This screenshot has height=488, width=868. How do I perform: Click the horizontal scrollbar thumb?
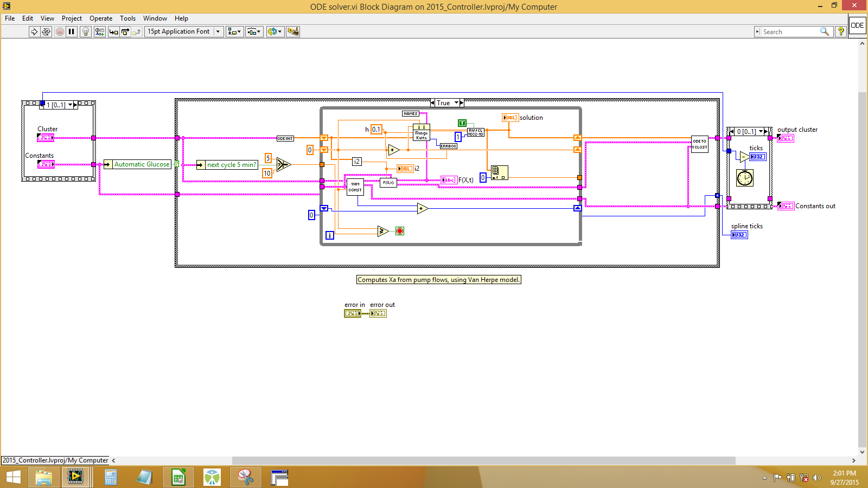(483, 460)
